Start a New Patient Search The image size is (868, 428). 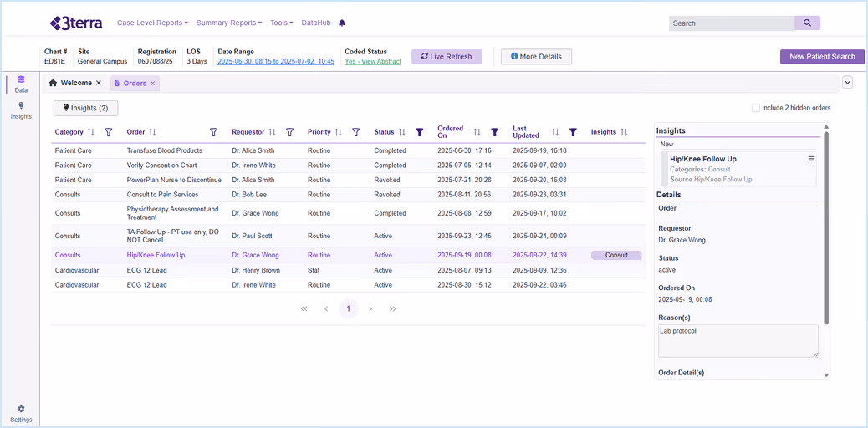tap(822, 57)
